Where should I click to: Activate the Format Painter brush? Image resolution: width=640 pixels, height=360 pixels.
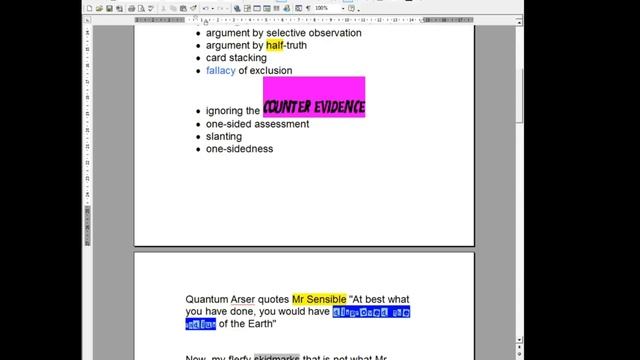tap(193, 8)
